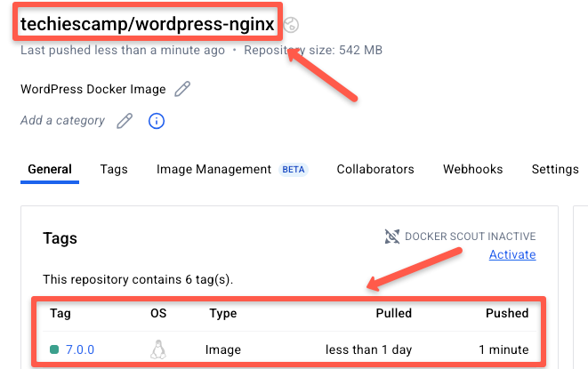
Task: Click the Pulled column header
Action: click(x=394, y=313)
